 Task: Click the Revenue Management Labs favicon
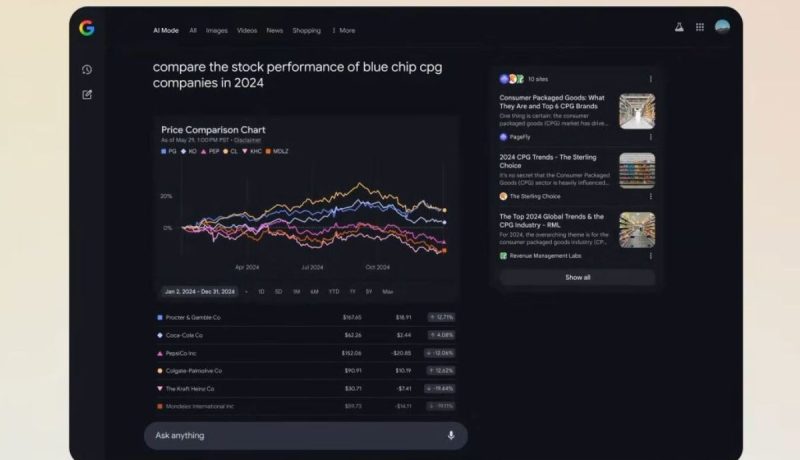(503, 256)
